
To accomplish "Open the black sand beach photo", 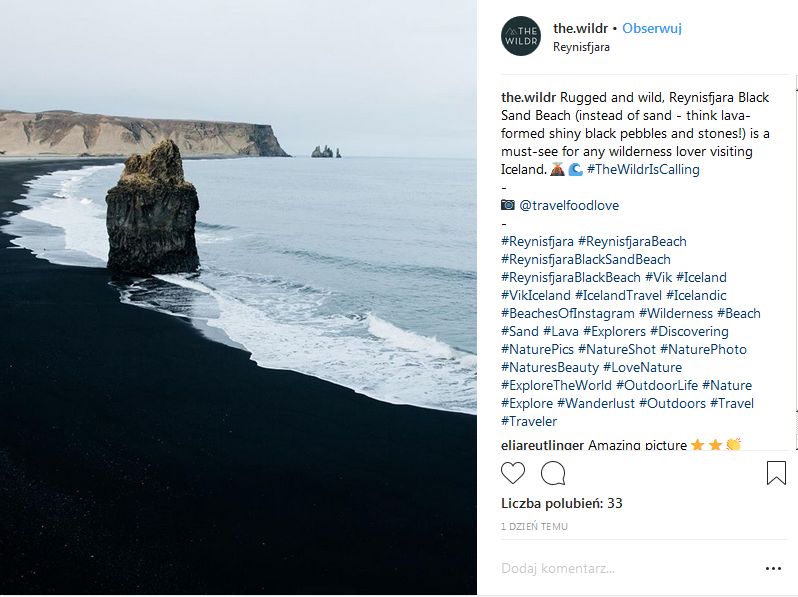I will tap(238, 298).
